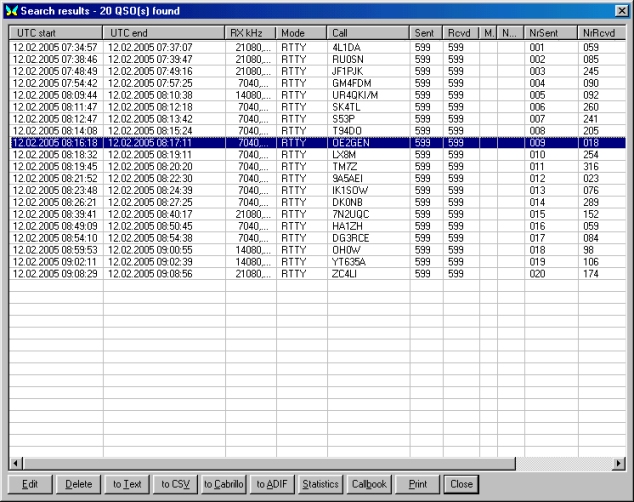Click the Mode column header
The image size is (634, 502).
pyautogui.click(x=301, y=33)
